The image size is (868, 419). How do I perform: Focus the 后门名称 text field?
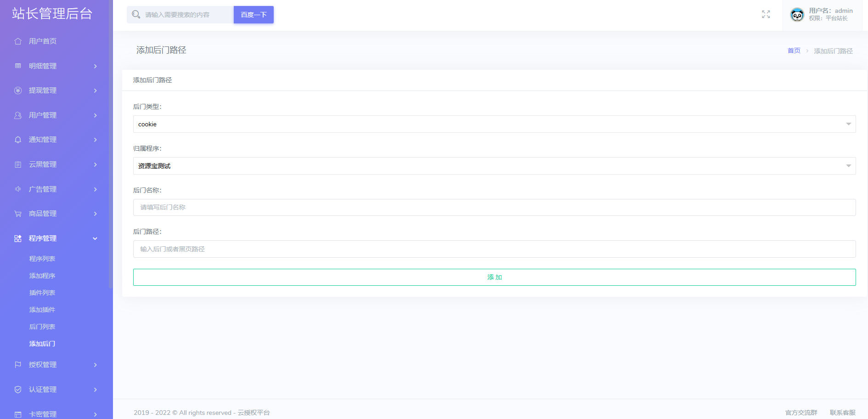point(494,207)
